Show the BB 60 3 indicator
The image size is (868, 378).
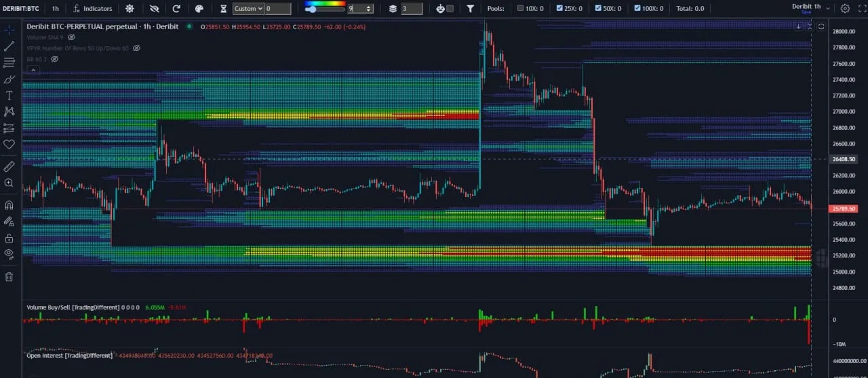click(x=55, y=59)
